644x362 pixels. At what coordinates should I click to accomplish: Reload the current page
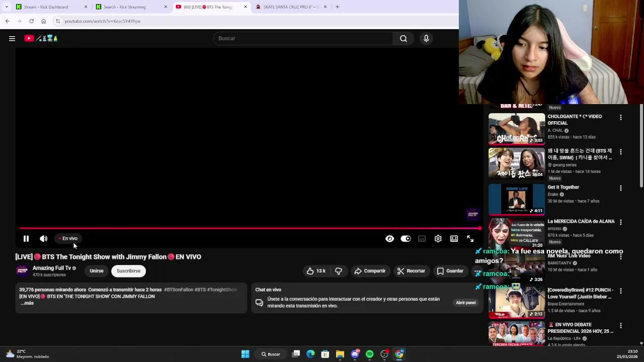31,21
